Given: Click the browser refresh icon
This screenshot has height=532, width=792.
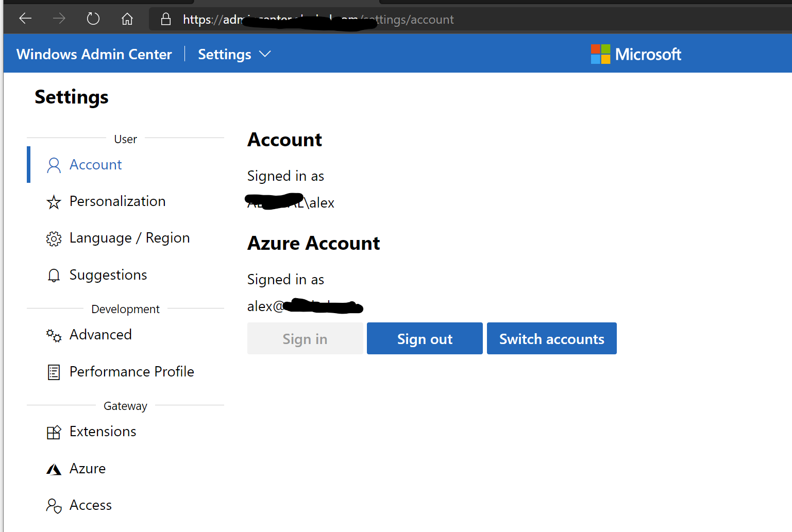Looking at the screenshot, I should pos(93,19).
